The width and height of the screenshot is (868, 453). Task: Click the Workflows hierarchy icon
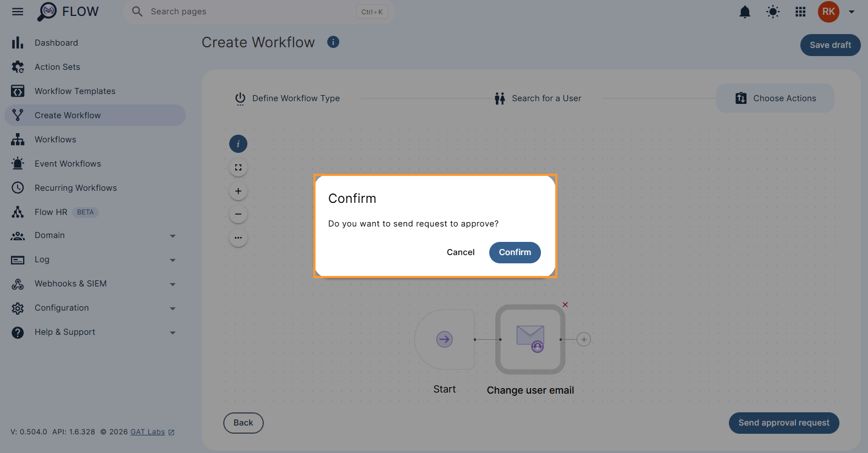pos(18,140)
